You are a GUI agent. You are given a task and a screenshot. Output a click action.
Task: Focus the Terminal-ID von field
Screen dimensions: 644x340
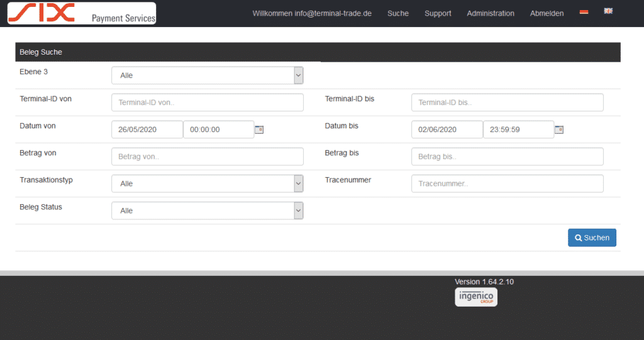pos(208,102)
